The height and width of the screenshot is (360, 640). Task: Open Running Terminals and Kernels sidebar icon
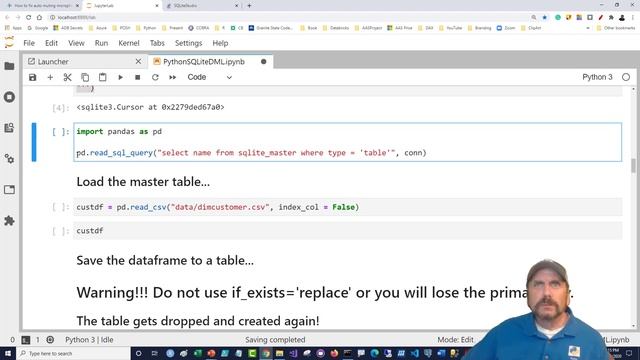(x=9, y=97)
